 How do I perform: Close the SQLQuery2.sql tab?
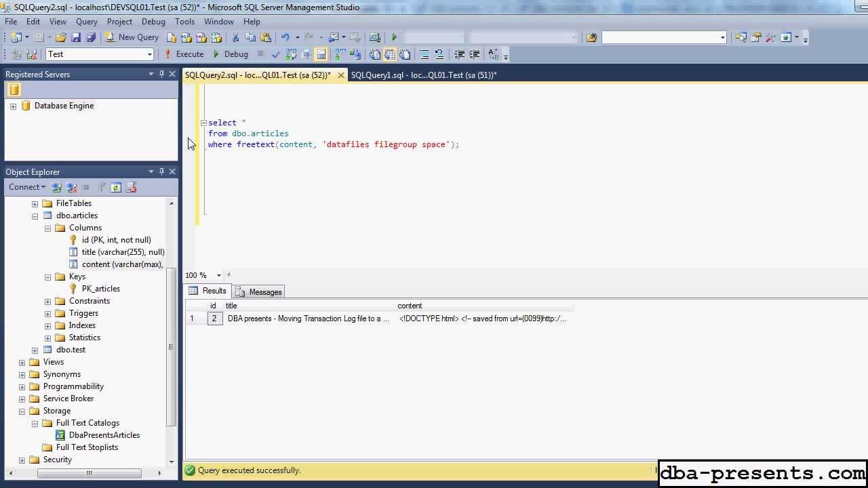[340, 75]
